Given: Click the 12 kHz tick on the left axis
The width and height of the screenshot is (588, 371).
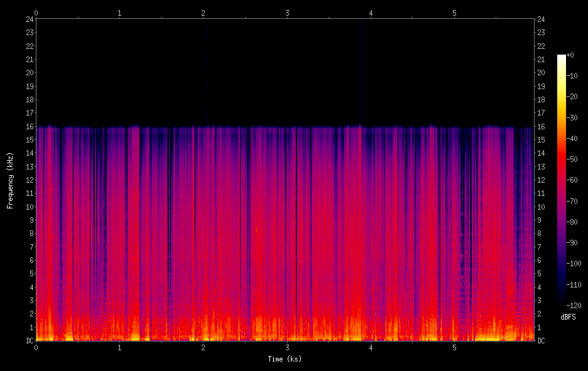Looking at the screenshot, I should (x=29, y=180).
